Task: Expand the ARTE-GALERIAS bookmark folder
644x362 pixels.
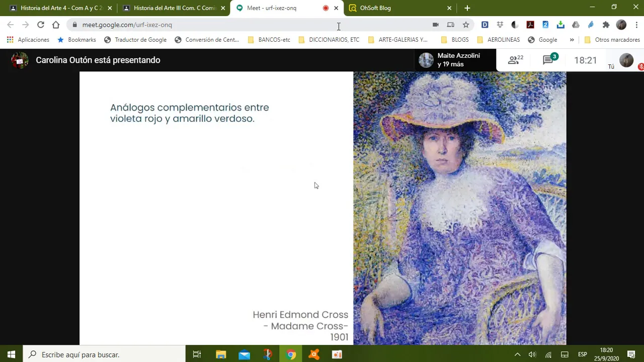Action: point(398,40)
